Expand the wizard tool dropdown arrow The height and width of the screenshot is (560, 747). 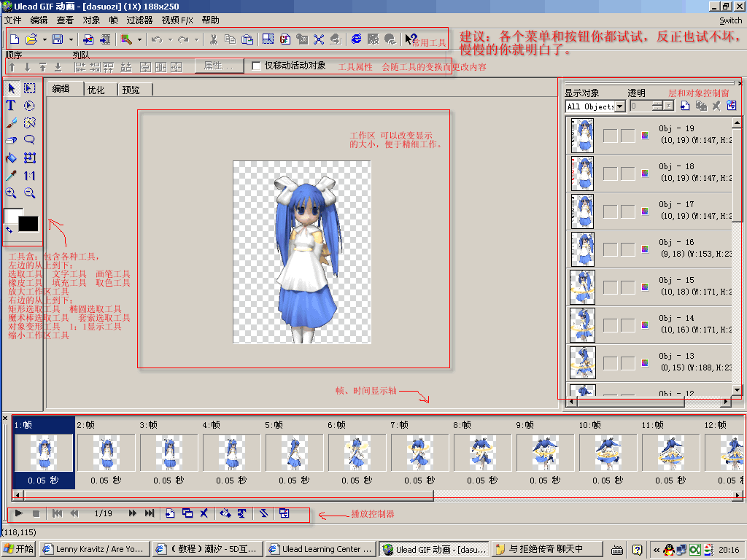(139, 40)
